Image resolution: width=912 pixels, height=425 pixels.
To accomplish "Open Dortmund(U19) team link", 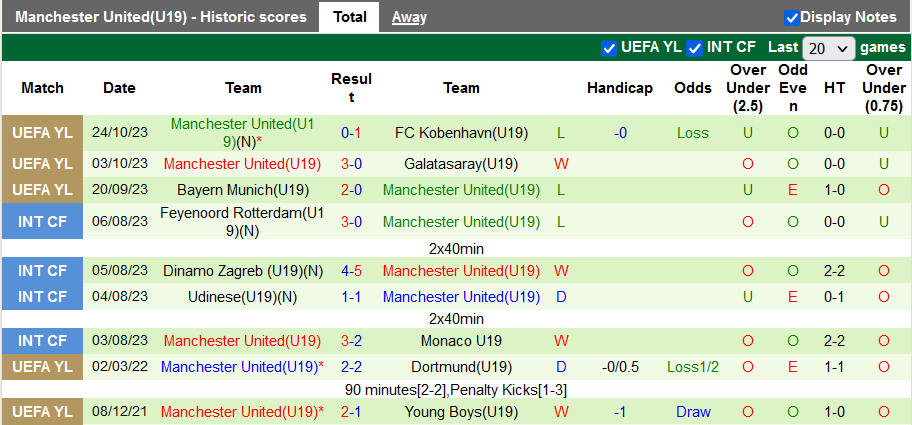I will 461,367.
